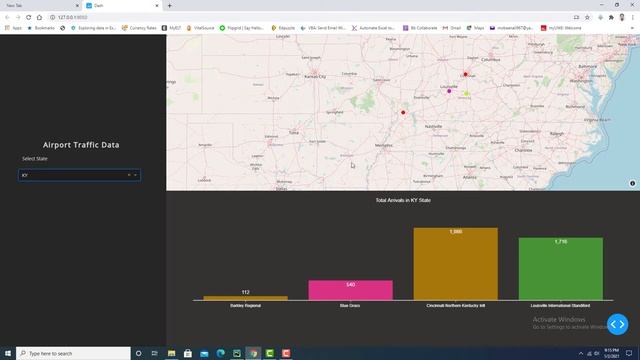
Task: Click the yellow airport marker on map
Action: pos(466,93)
